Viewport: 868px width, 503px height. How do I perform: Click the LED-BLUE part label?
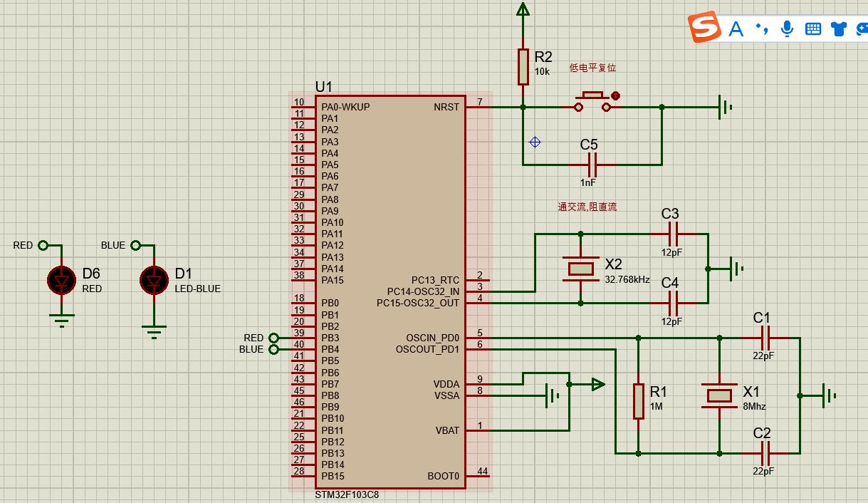point(197,289)
